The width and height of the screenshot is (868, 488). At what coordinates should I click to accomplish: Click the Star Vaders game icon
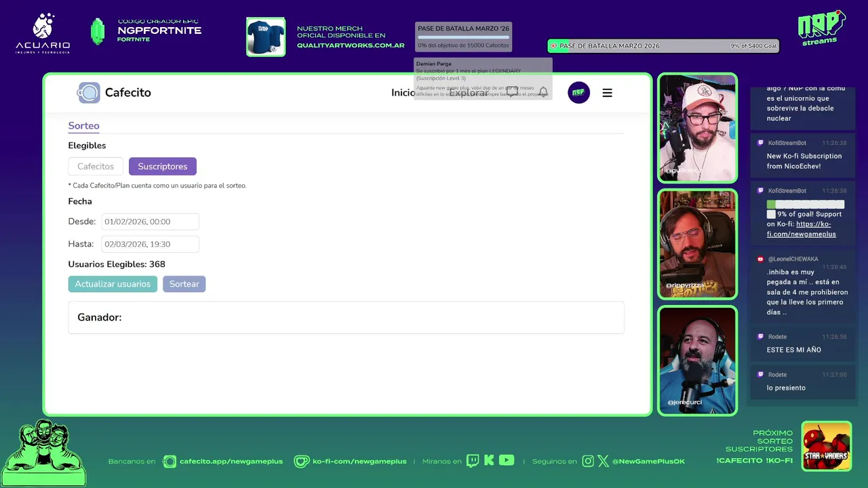coord(826,446)
